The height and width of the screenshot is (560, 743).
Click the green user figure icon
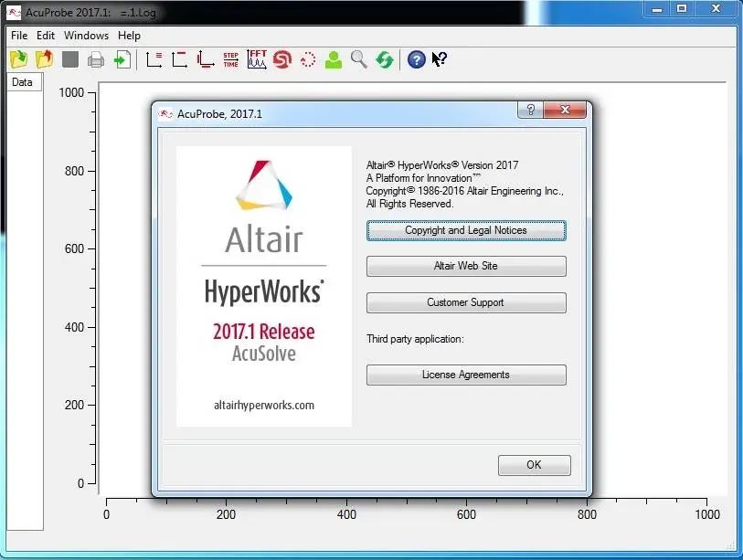(334, 60)
